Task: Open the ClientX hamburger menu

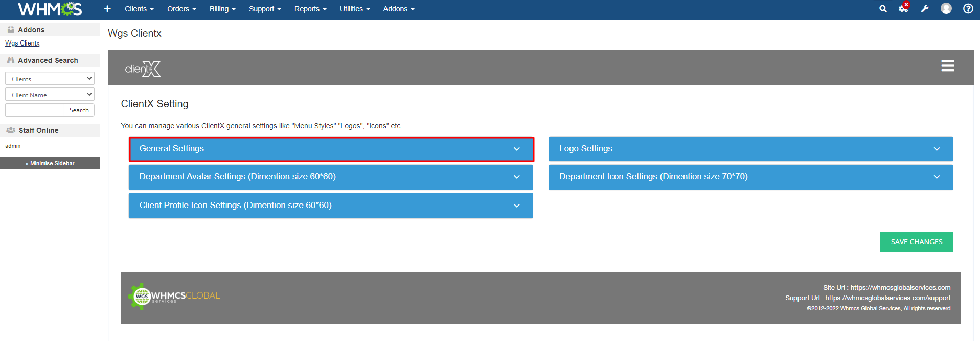Action: [x=947, y=66]
